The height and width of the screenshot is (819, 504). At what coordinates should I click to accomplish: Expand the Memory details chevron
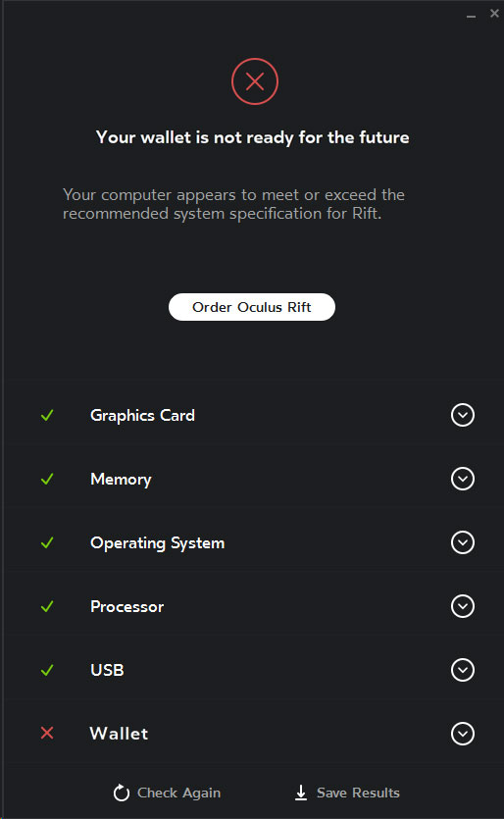point(463,479)
